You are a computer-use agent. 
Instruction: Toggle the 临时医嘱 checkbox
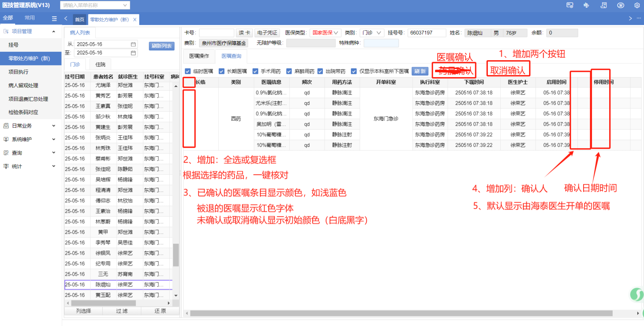pos(188,71)
